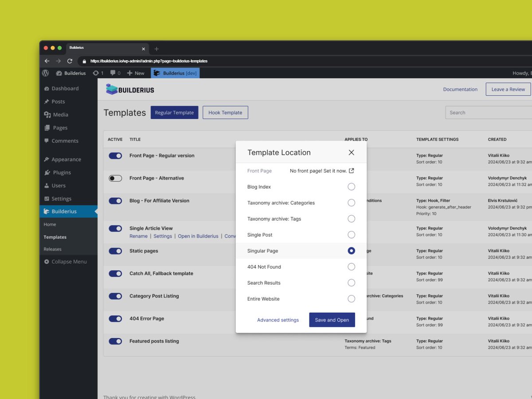
Task: Switch to the Hook Template tab
Action: click(225, 112)
